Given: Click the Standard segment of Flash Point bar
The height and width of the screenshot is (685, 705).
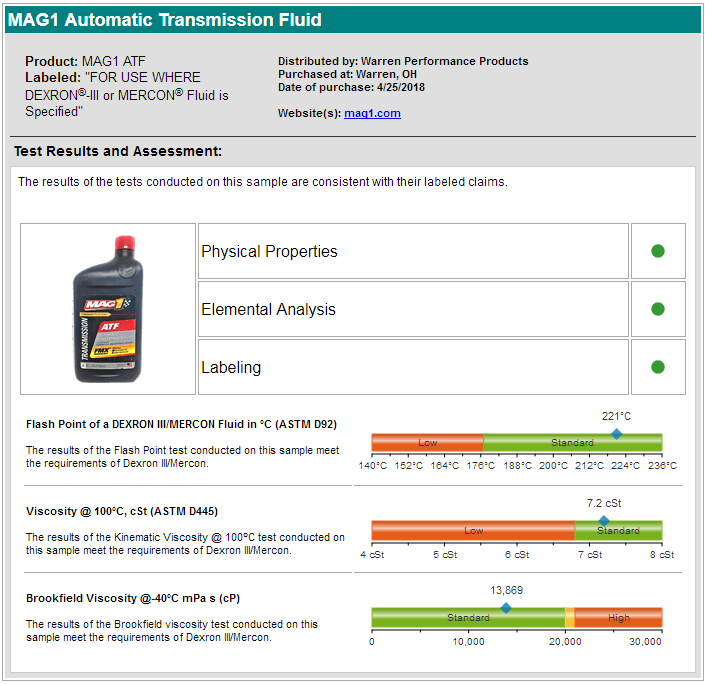Looking at the screenshot, I should pyautogui.click(x=572, y=442).
